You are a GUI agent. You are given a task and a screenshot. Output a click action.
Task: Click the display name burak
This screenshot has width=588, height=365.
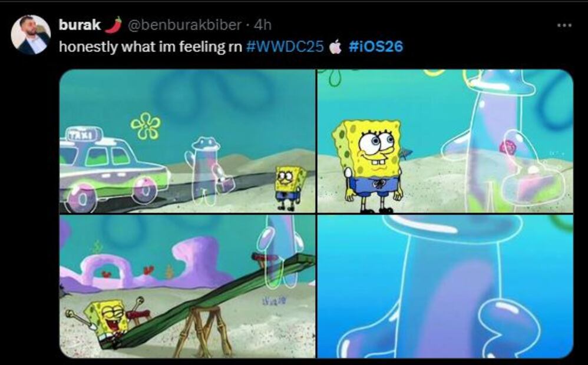(x=80, y=25)
